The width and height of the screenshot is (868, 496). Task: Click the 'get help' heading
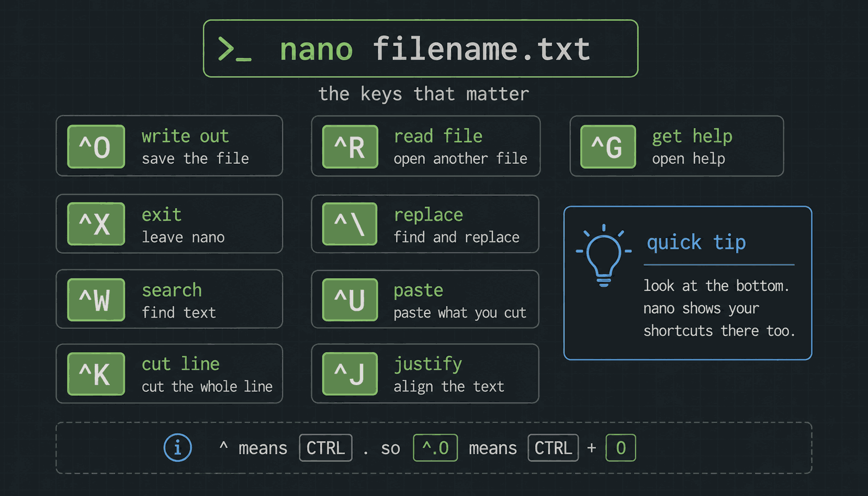tap(692, 136)
